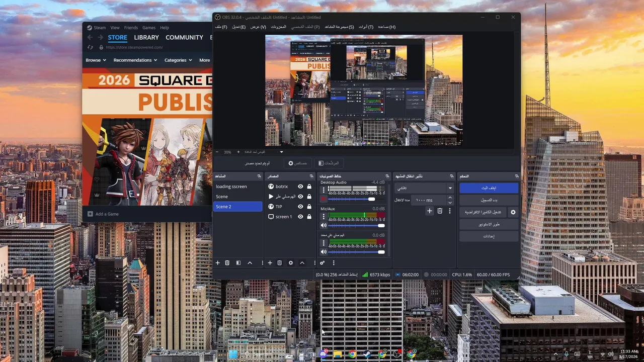This screenshot has width=644, height=362.
Task: Expand Categories dropdown in Steam store
Action: [178, 60]
